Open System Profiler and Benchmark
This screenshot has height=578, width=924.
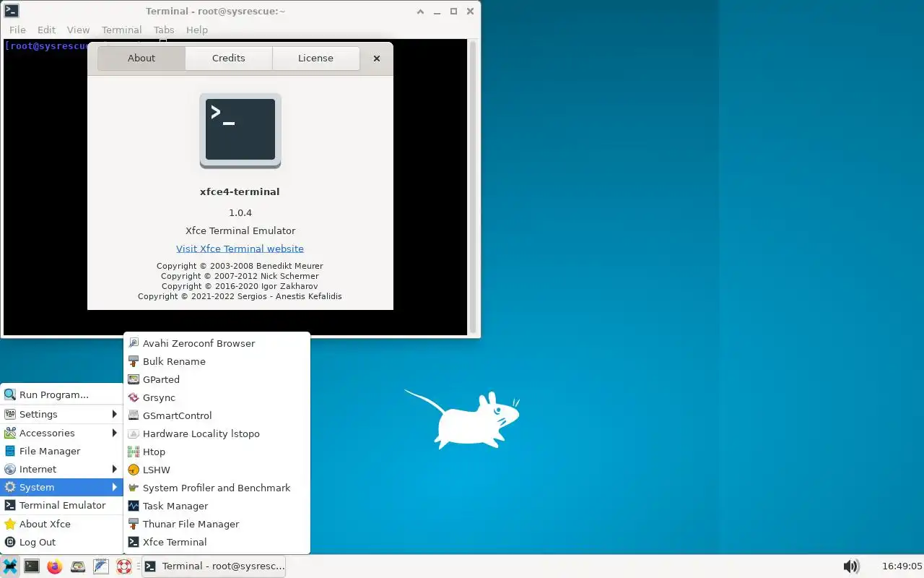(217, 488)
